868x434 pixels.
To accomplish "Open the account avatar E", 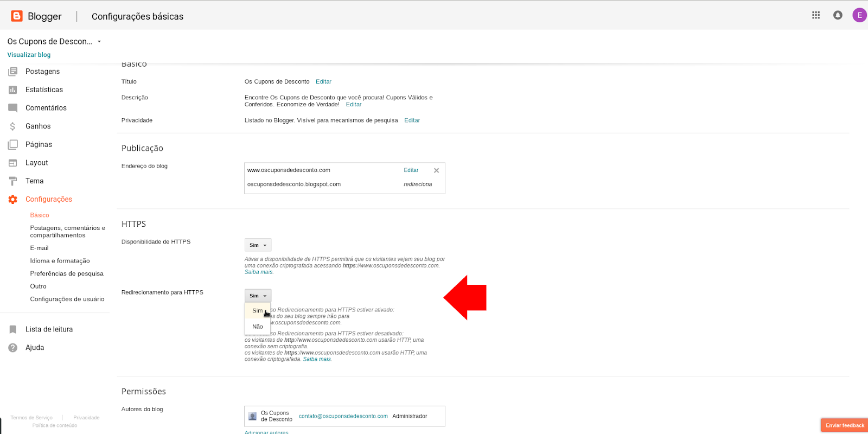I will pos(859,15).
